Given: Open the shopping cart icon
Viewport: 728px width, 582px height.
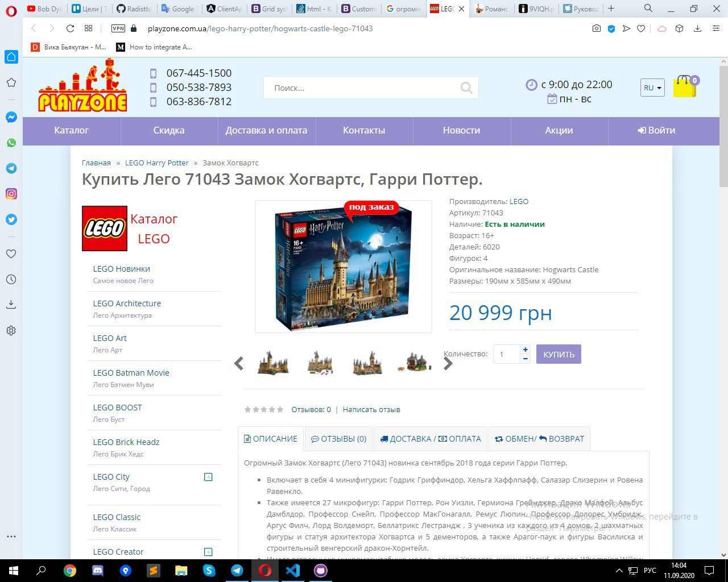Looking at the screenshot, I should click(685, 86).
